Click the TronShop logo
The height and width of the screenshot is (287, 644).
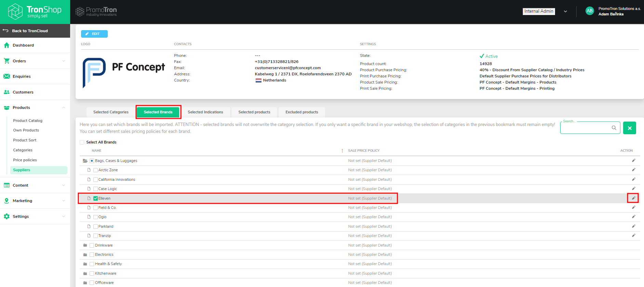pos(35,12)
